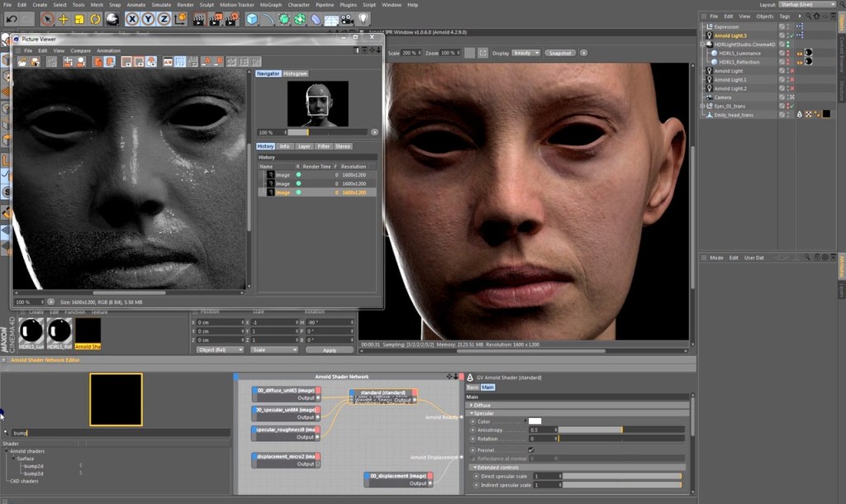
Task: Click the Apply button
Action: [329, 349]
